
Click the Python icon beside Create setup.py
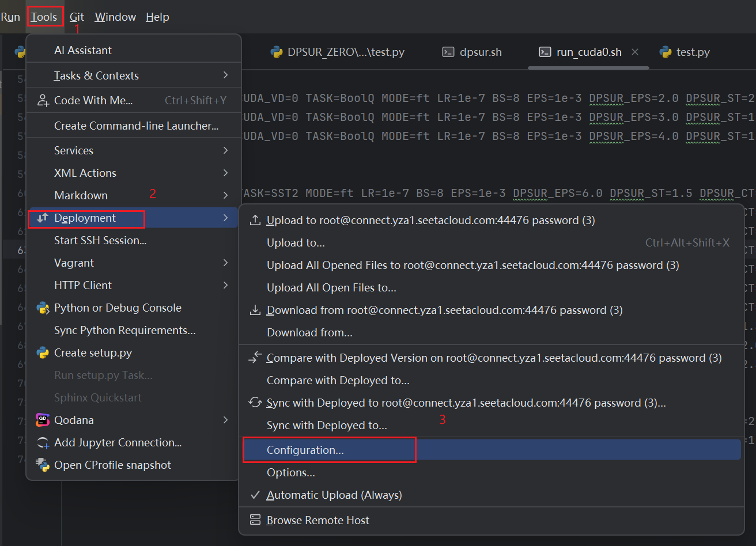click(43, 352)
